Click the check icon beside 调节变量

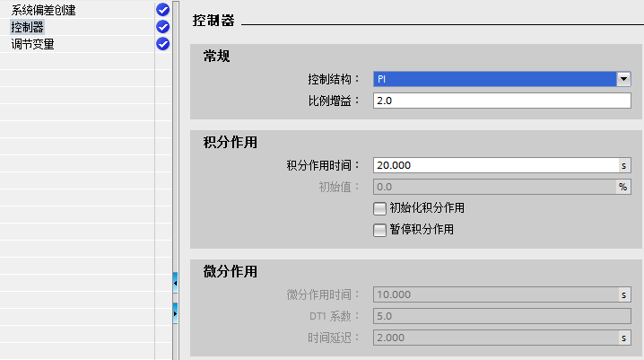pyautogui.click(x=163, y=44)
